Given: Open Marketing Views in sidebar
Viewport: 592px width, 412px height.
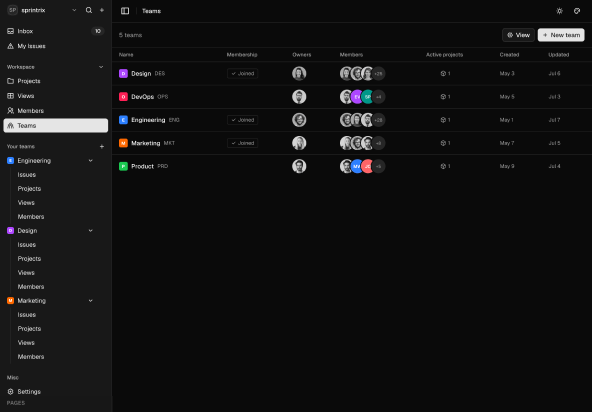Looking at the screenshot, I should pyautogui.click(x=26, y=343).
